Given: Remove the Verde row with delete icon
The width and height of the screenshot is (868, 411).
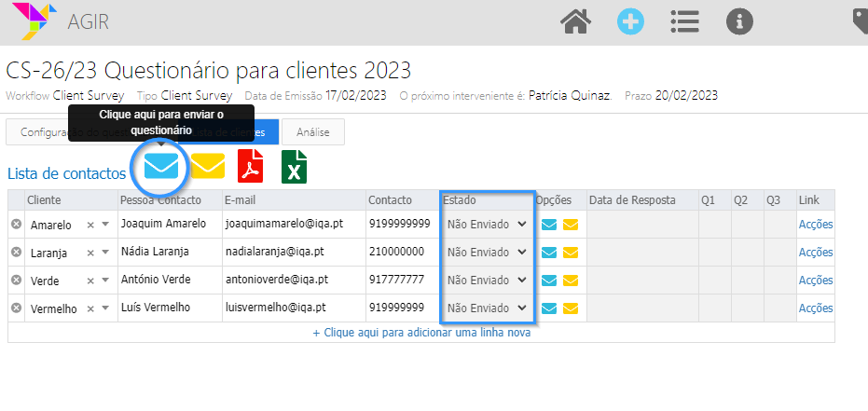Looking at the screenshot, I should 17,280.
